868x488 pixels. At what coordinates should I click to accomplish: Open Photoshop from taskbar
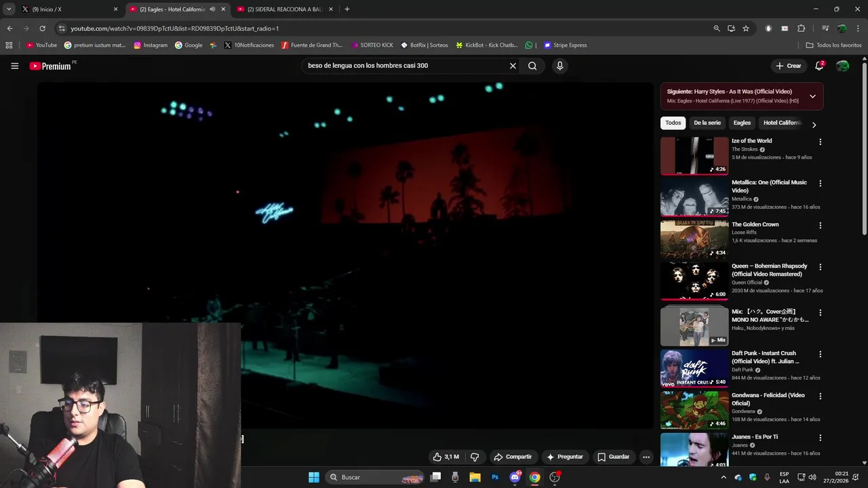click(x=495, y=477)
